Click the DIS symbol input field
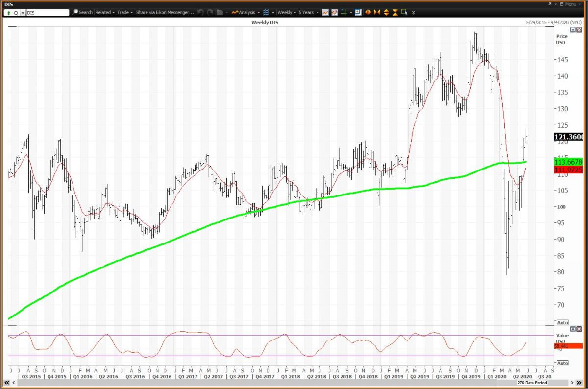This screenshot has width=588, height=389. tap(47, 13)
